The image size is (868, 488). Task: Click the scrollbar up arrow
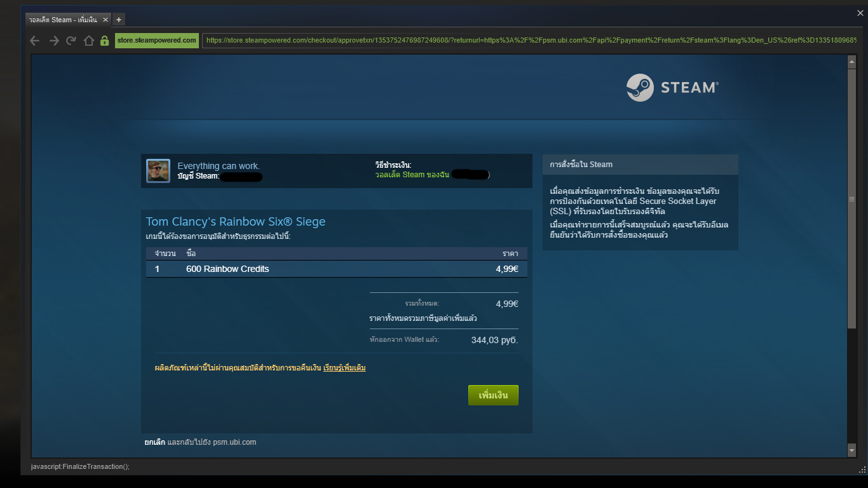point(852,62)
